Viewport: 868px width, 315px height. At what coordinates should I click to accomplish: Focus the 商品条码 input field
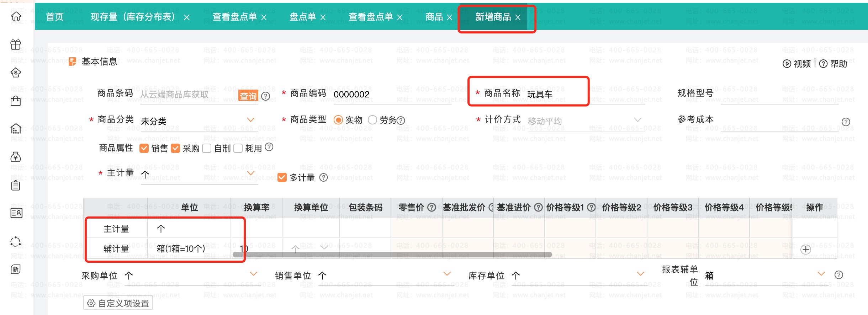(x=189, y=95)
